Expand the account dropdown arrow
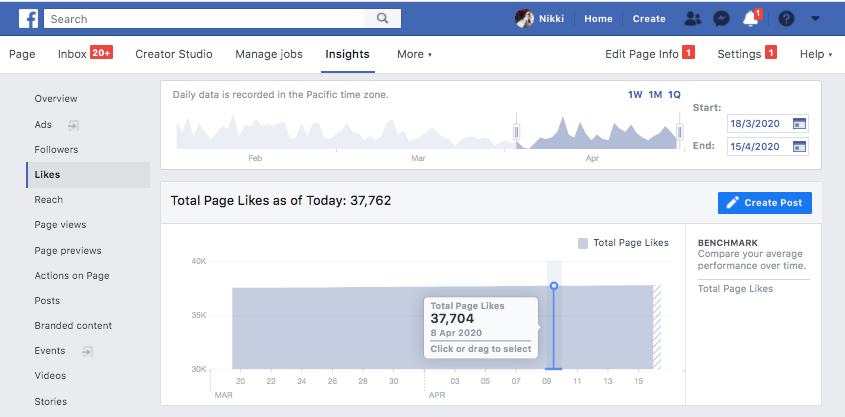Screen dimensions: 845x417 [x=815, y=18]
